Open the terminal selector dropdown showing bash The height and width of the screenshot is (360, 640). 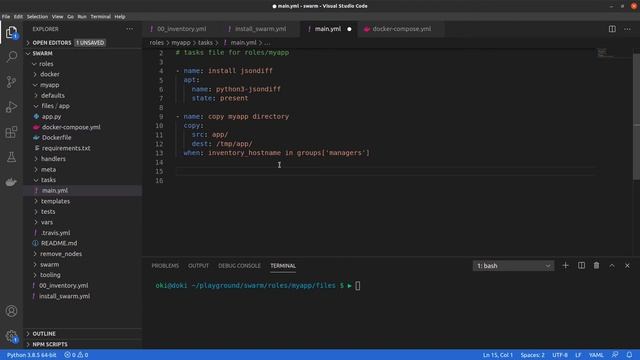tap(513, 266)
